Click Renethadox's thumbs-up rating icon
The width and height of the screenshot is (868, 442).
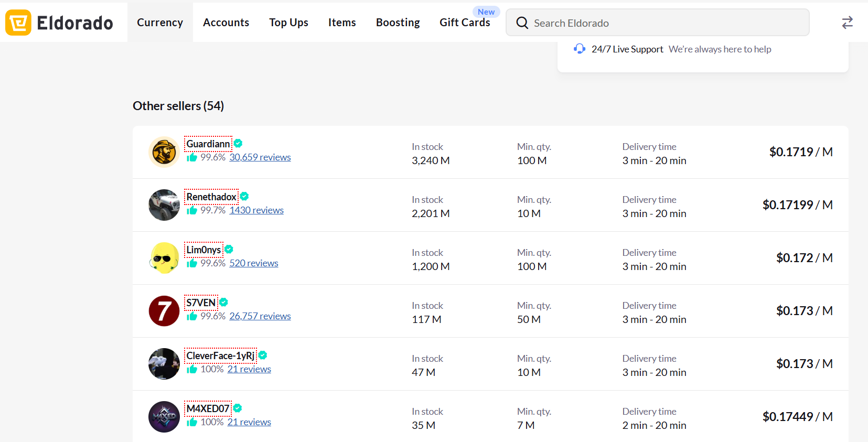coord(192,210)
